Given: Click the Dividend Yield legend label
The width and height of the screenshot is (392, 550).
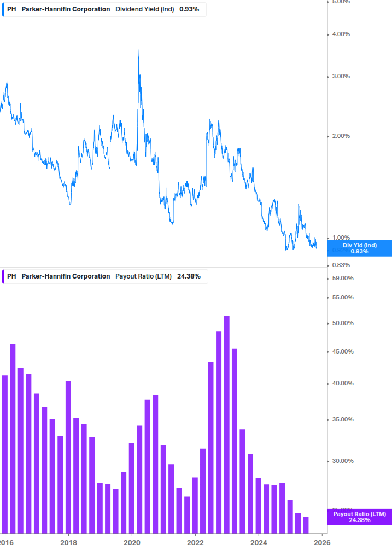Looking at the screenshot, I should tap(145, 9).
